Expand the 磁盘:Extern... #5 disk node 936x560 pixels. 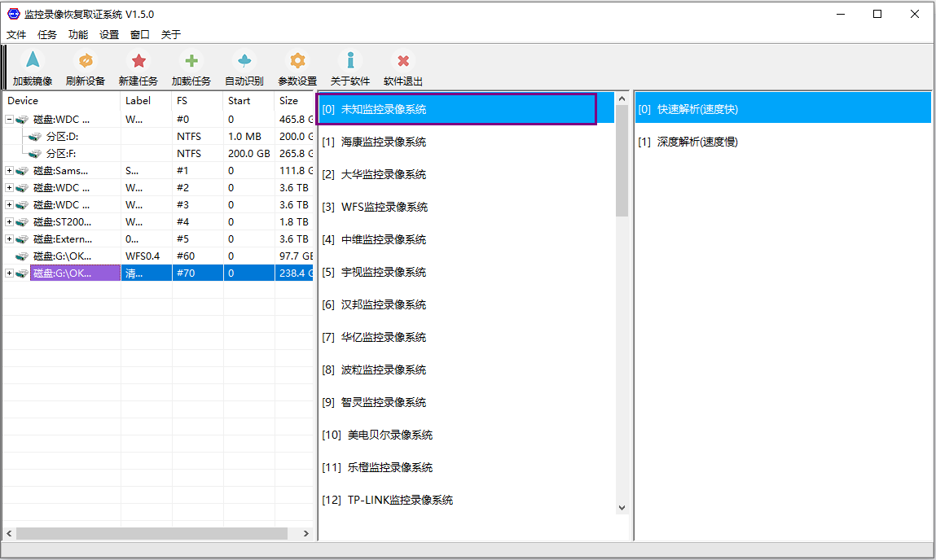click(9, 239)
